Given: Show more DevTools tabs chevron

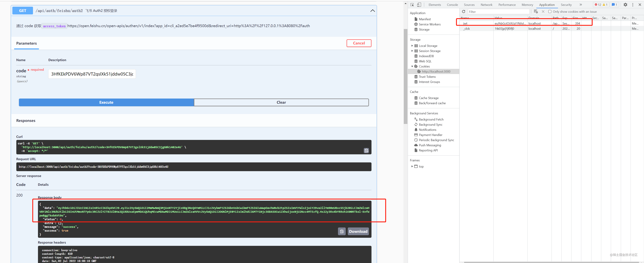Looking at the screenshot, I should 581,5.
